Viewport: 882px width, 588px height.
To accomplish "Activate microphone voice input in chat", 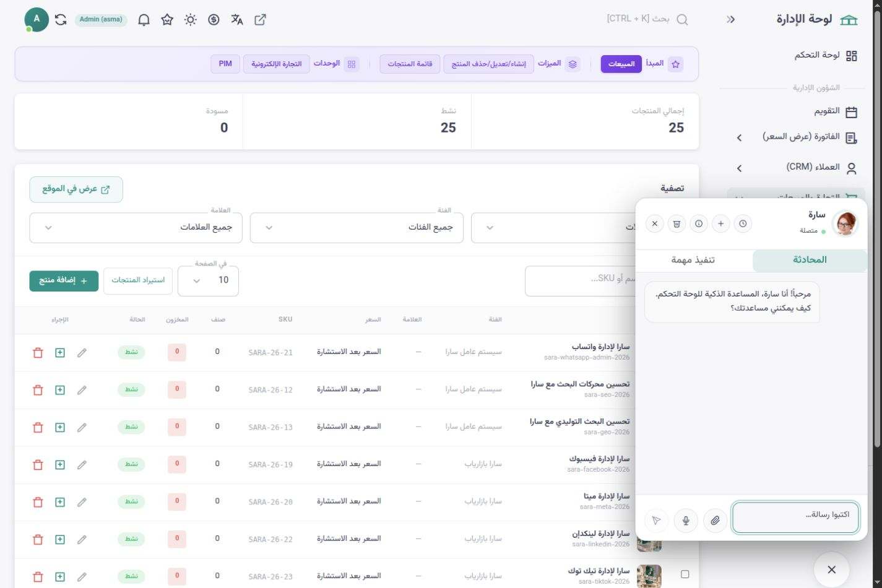I will click(x=686, y=521).
